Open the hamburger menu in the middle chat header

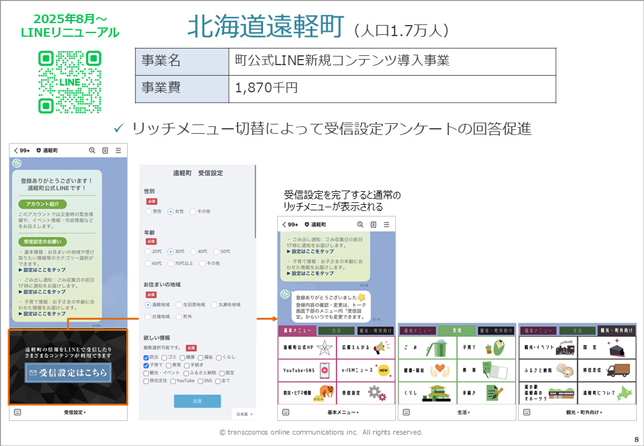tap(386, 224)
